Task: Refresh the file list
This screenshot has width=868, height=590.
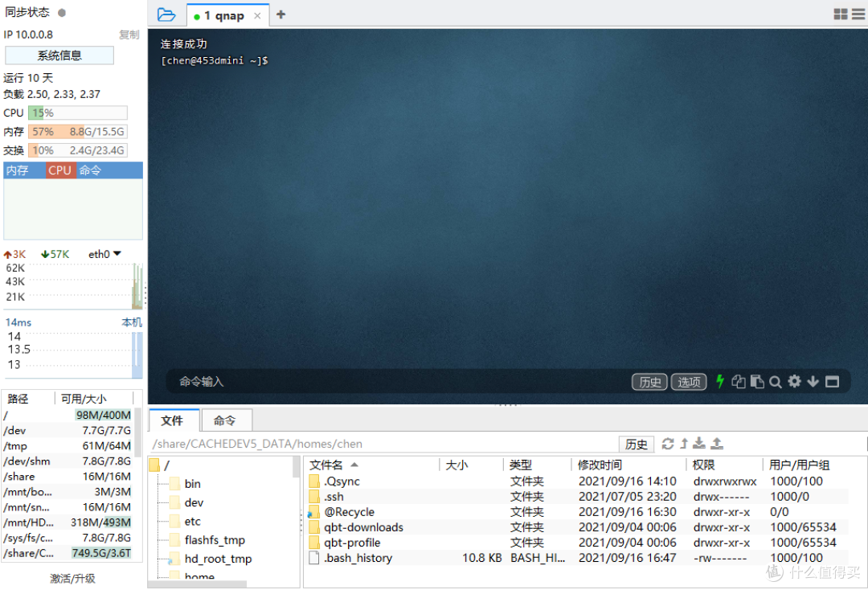Action: point(668,444)
